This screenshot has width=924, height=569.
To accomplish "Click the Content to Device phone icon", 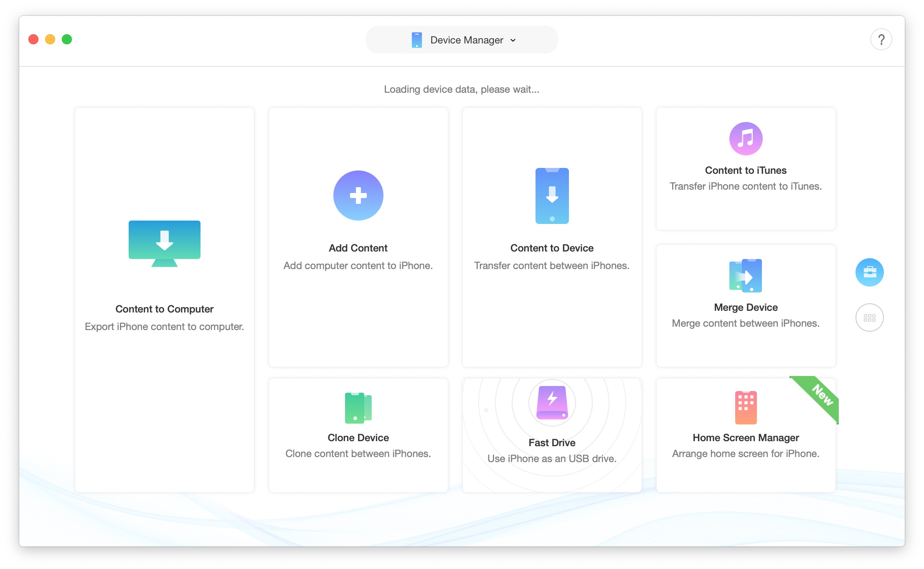I will [552, 196].
